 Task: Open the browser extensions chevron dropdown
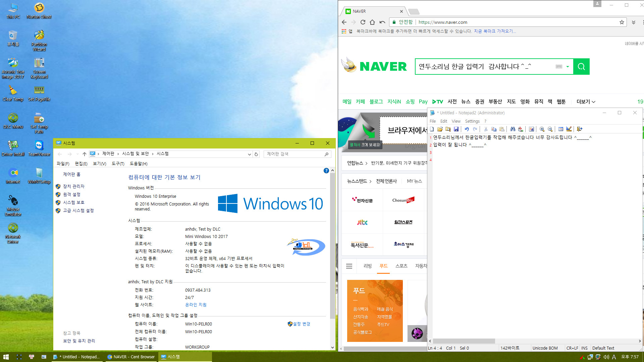point(633,22)
